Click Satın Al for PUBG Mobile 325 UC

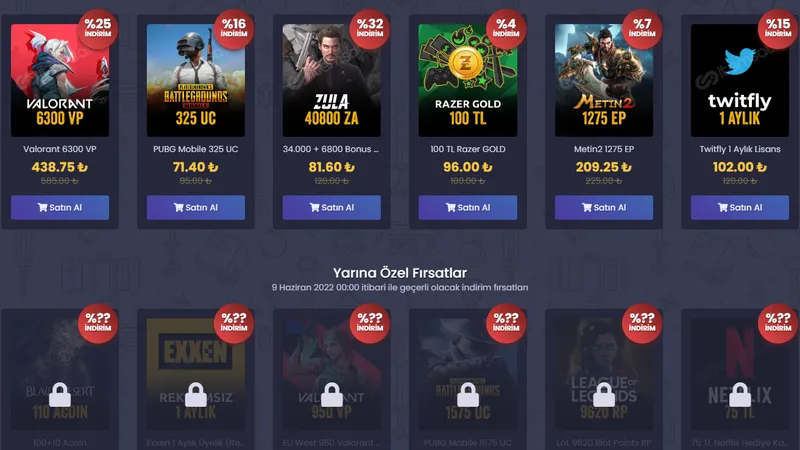tap(196, 208)
